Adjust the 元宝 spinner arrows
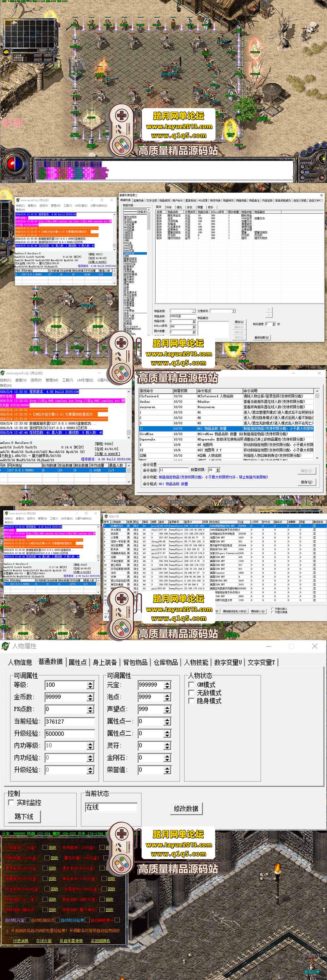This screenshot has width=327, height=980. [x=167, y=685]
